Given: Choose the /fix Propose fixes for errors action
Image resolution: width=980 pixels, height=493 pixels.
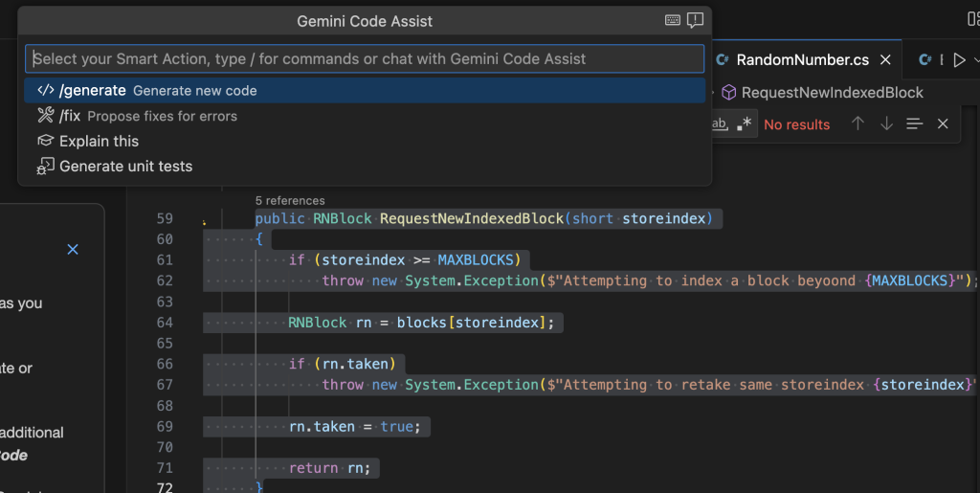Looking at the screenshot, I should pyautogui.click(x=365, y=116).
